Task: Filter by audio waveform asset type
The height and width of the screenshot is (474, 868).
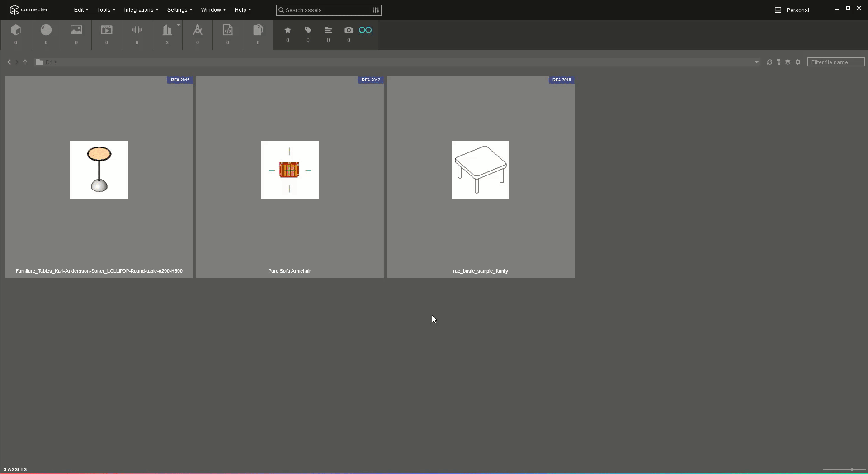Action: pos(137,30)
